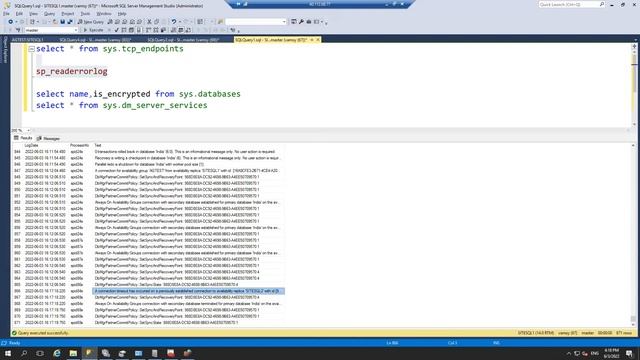Viewport: 640px width, 360px height.
Task: Click the Copy icon in toolbar
Action: point(156,22)
